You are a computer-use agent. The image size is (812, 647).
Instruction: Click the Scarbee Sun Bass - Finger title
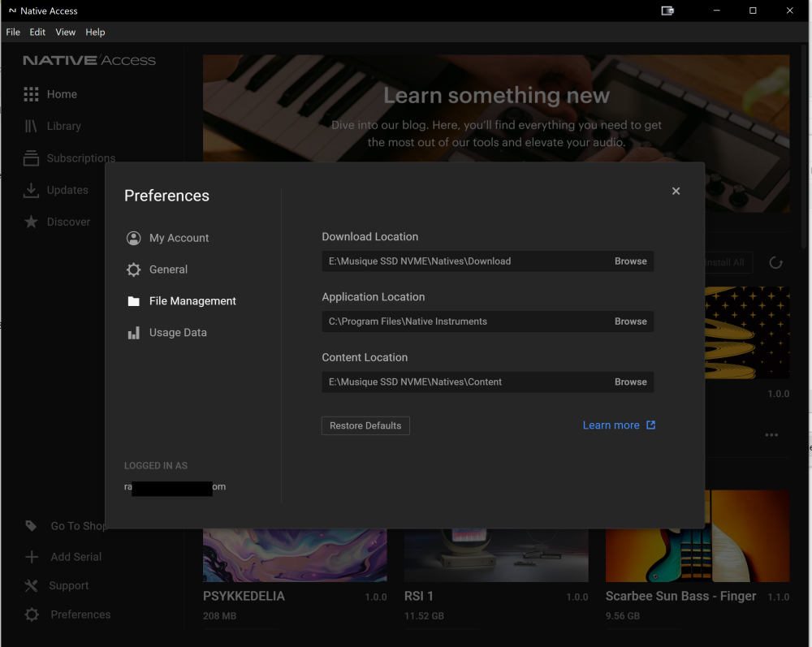(x=681, y=597)
